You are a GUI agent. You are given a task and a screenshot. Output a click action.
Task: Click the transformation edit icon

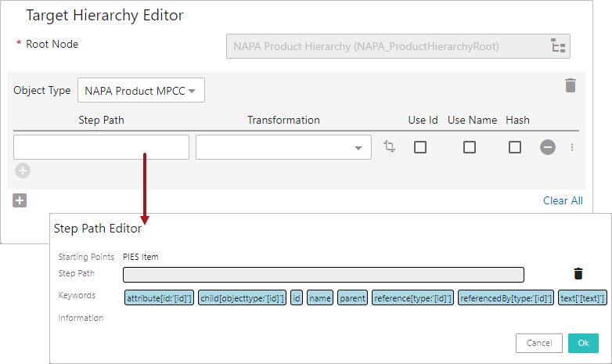[x=390, y=147]
